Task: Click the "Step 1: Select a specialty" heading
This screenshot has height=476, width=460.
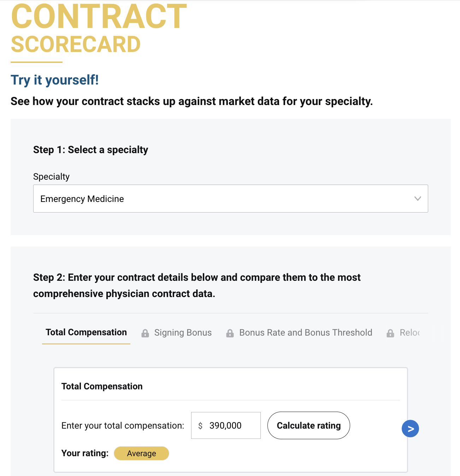Action: pyautogui.click(x=90, y=150)
